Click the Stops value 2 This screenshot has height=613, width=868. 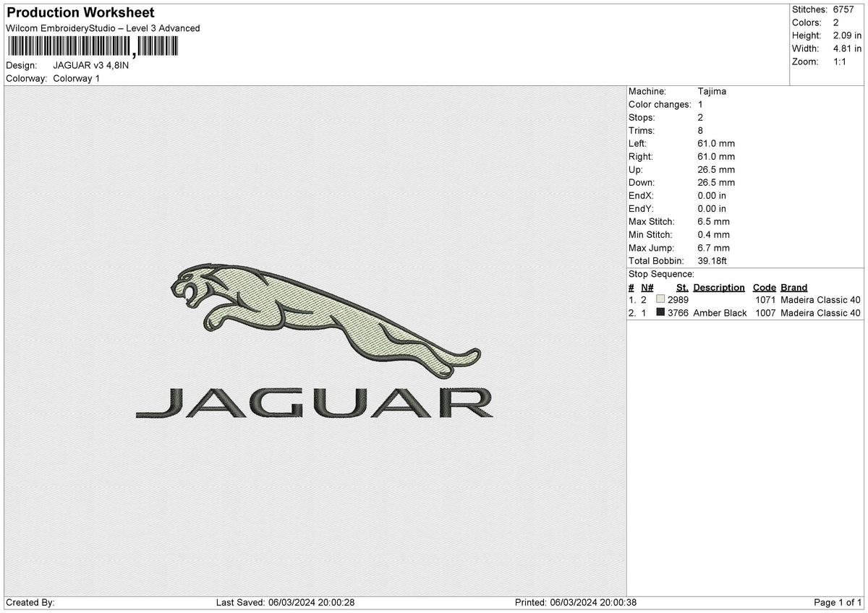[x=700, y=117]
